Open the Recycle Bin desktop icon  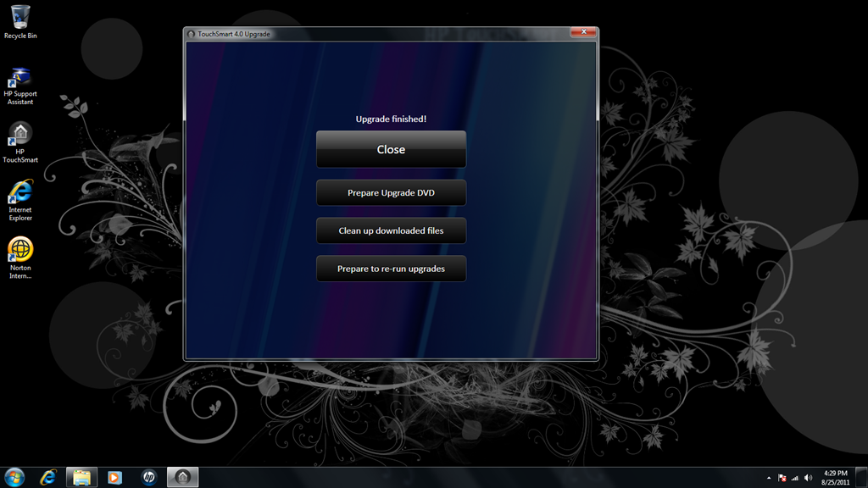pyautogui.click(x=20, y=22)
